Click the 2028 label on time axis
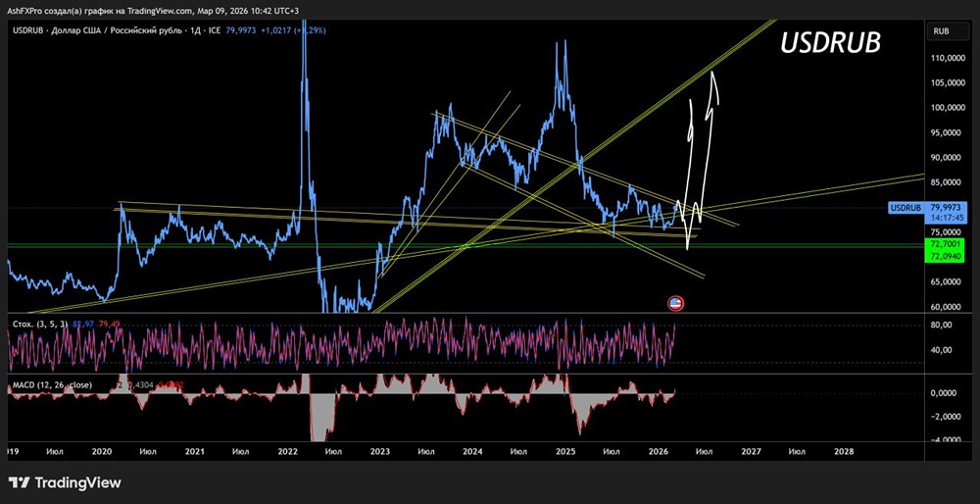 (844, 450)
